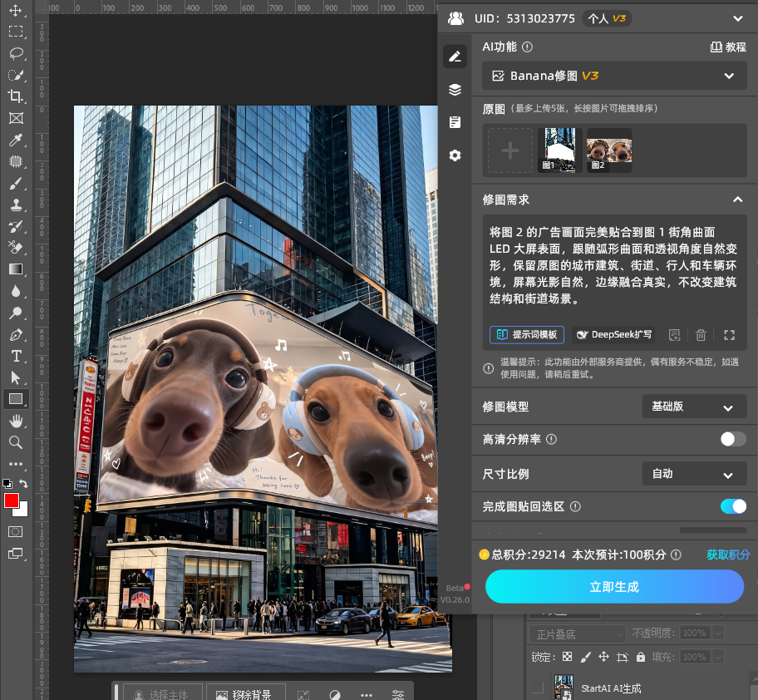Open the Edit Toolbar ellipsis
Image resolution: width=758 pixels, height=700 pixels.
[x=16, y=464]
